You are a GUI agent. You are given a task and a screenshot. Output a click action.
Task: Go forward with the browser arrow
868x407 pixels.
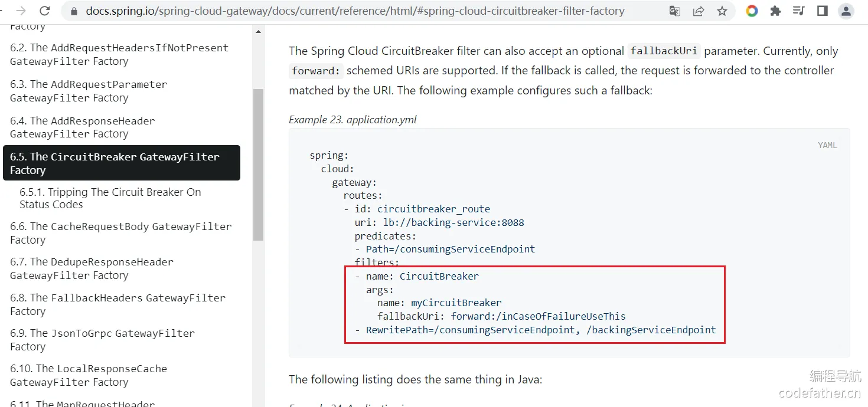pyautogui.click(x=21, y=11)
